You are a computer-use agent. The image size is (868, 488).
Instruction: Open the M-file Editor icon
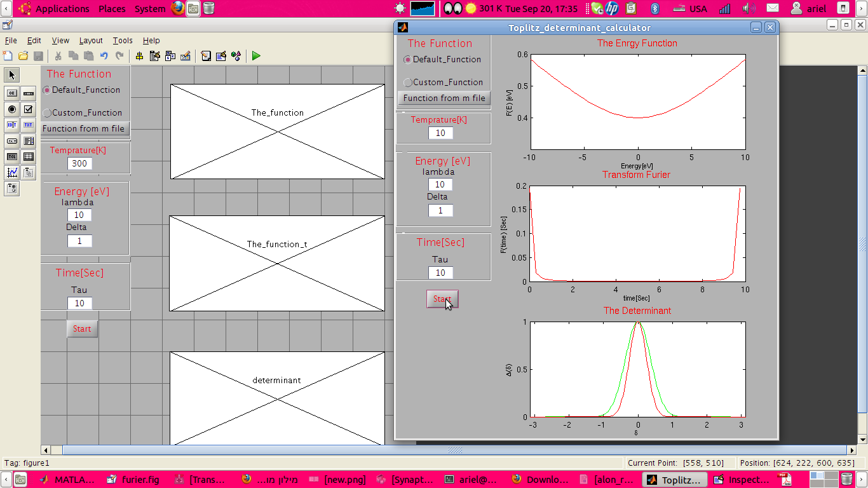click(x=206, y=56)
